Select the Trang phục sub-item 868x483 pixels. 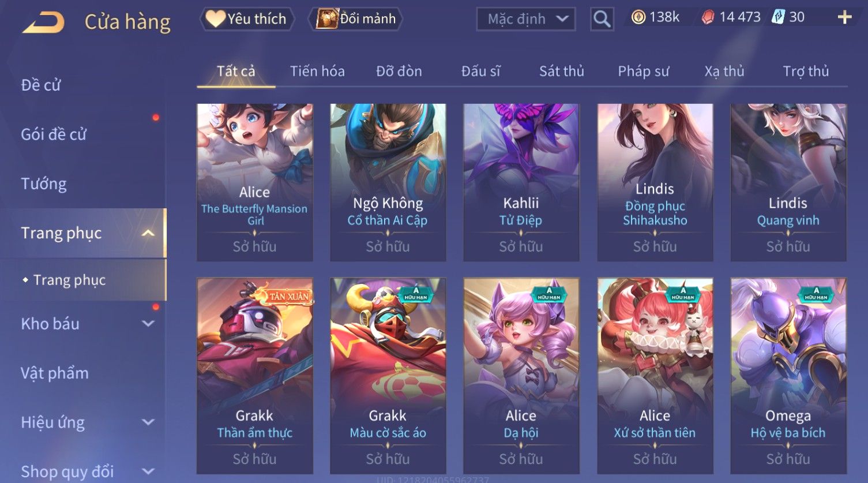[69, 280]
